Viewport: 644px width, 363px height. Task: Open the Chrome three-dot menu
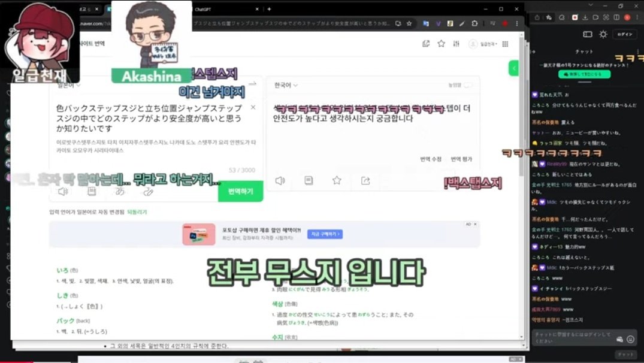point(516,23)
